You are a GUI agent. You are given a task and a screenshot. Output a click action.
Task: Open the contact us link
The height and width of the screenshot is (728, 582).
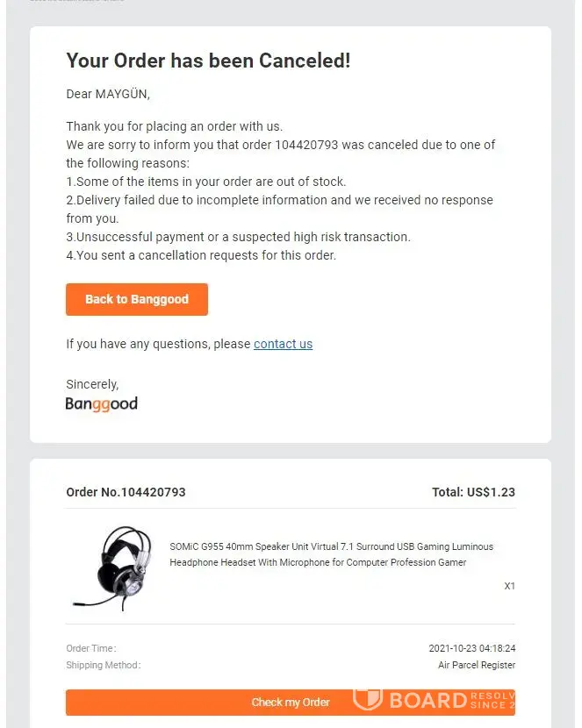(x=283, y=344)
